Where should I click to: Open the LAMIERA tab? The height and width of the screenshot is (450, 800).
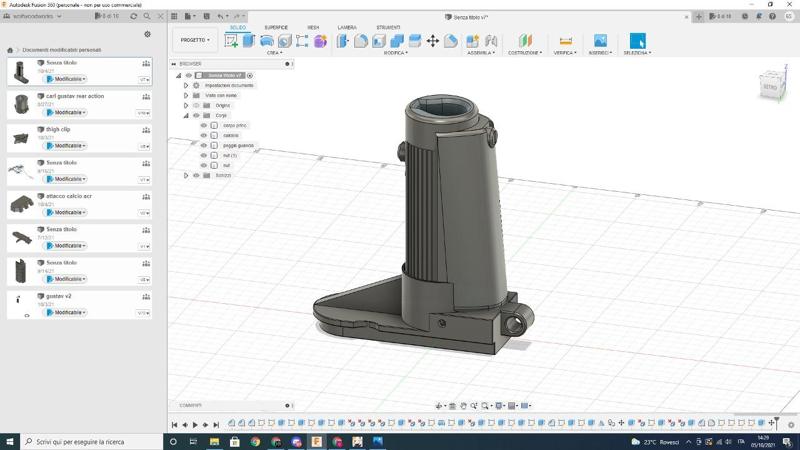point(347,27)
